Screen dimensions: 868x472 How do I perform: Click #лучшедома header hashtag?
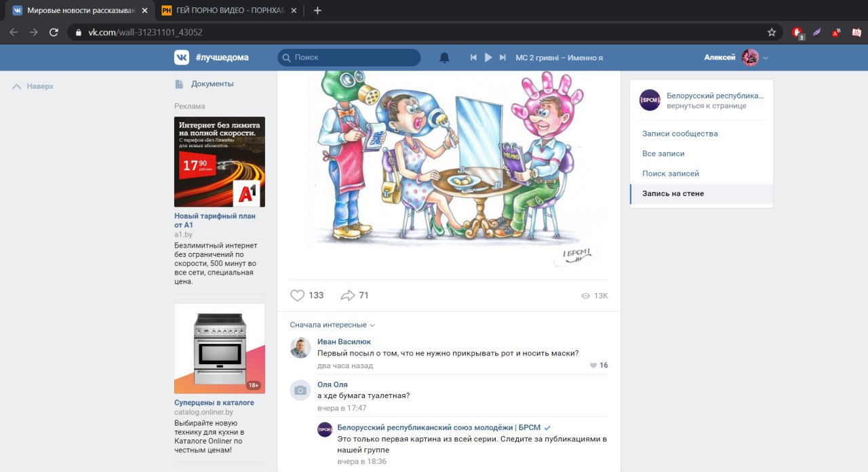pyautogui.click(x=222, y=58)
